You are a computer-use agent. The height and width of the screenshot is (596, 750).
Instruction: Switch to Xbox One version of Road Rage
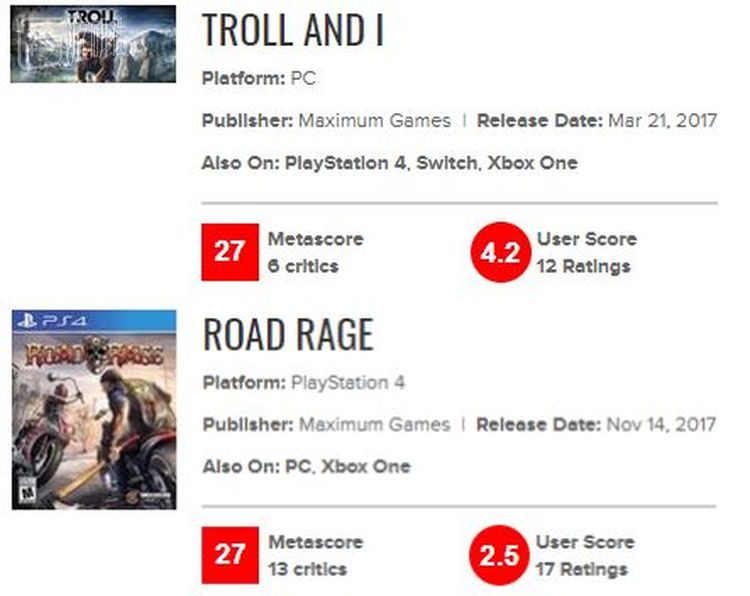pos(366,466)
